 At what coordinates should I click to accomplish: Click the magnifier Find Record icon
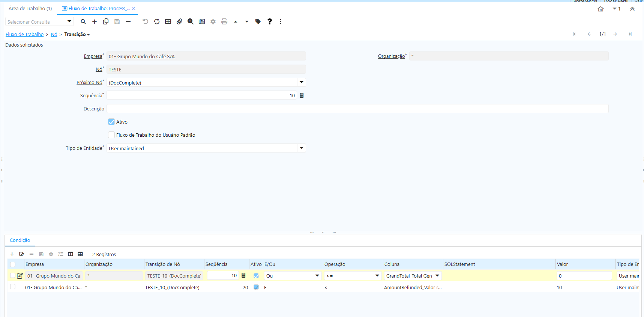point(83,22)
